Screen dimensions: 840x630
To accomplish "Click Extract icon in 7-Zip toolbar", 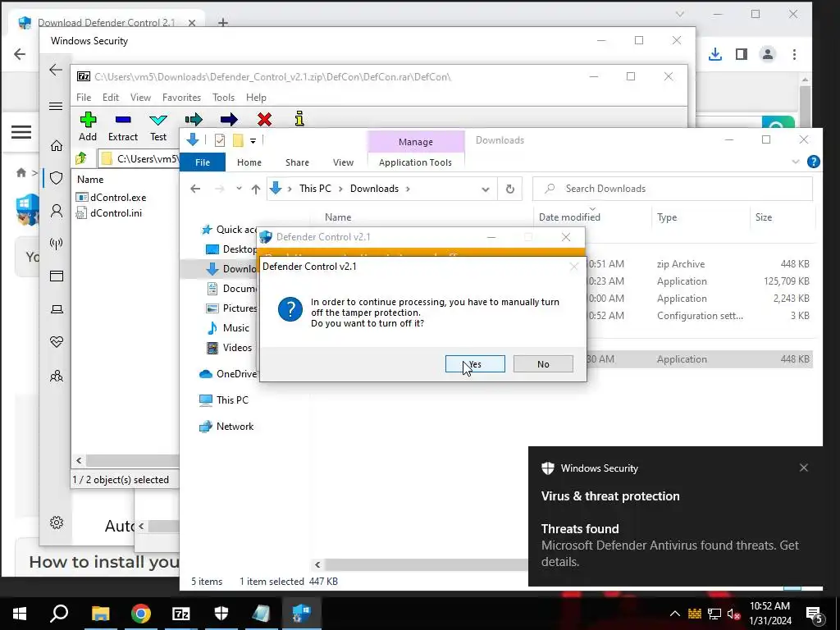I will click(x=123, y=120).
